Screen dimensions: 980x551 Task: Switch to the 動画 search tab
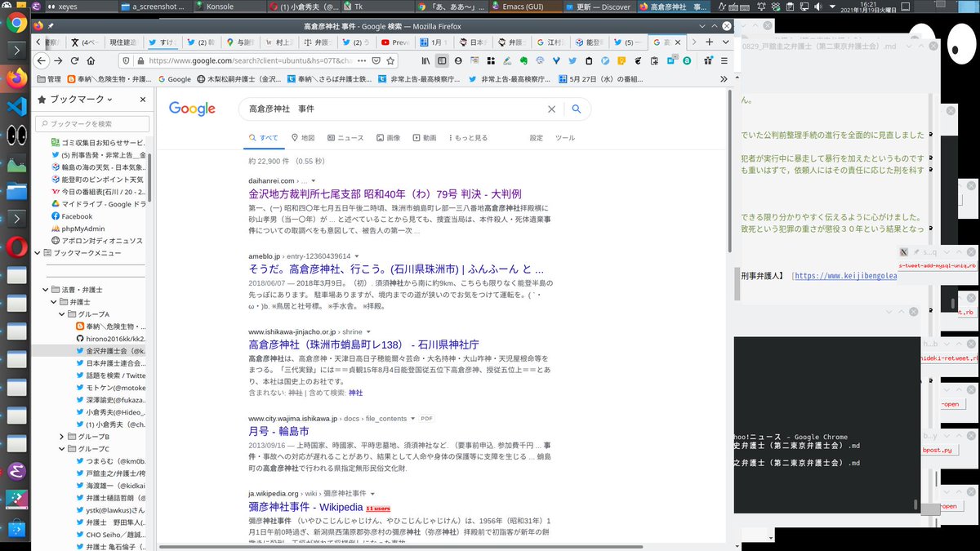click(x=424, y=138)
